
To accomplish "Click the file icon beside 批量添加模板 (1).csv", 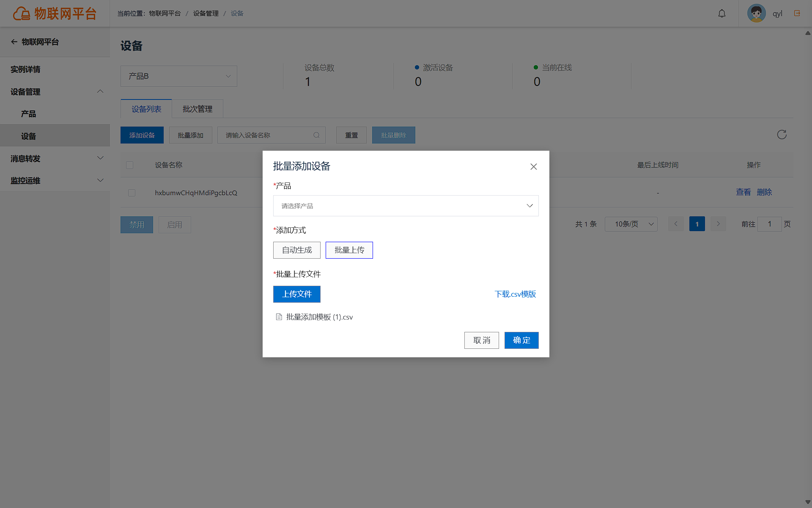I will coord(279,317).
